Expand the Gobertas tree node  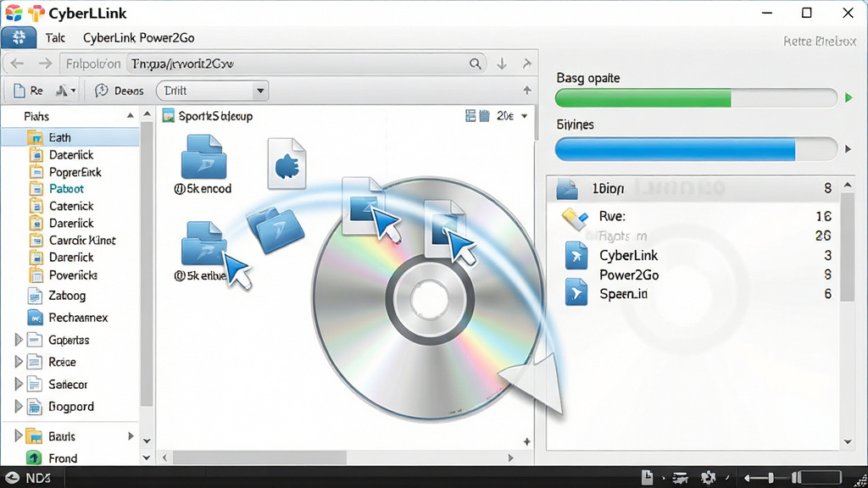click(x=19, y=339)
